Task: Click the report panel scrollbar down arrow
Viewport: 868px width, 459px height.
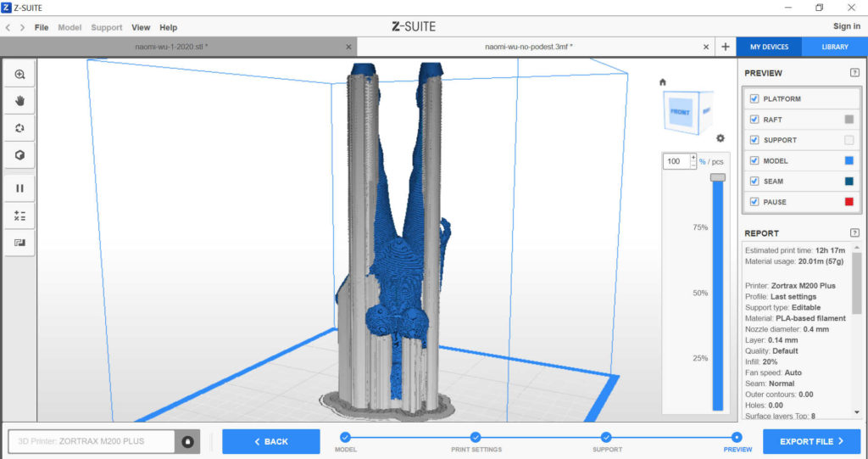Action: point(857,412)
